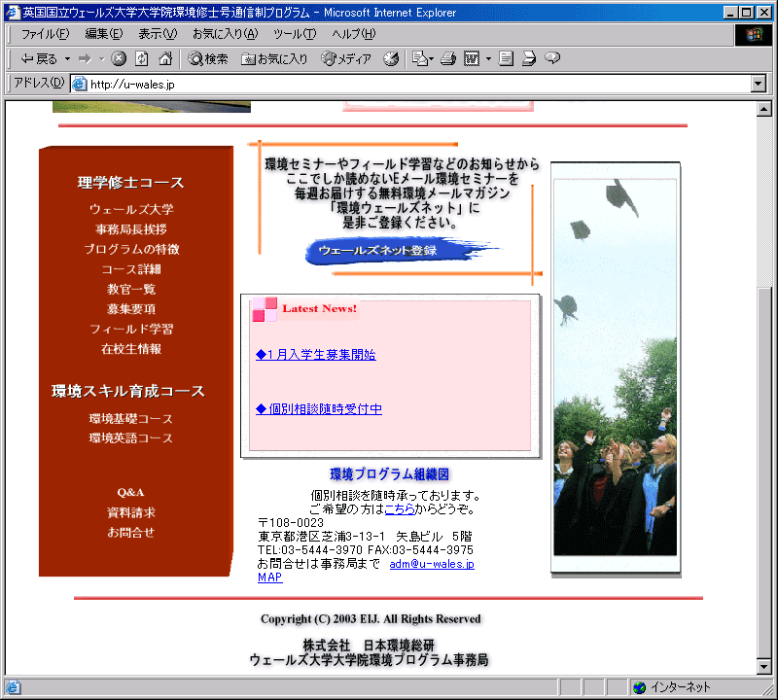Open the 環境英語コース link

131,438
